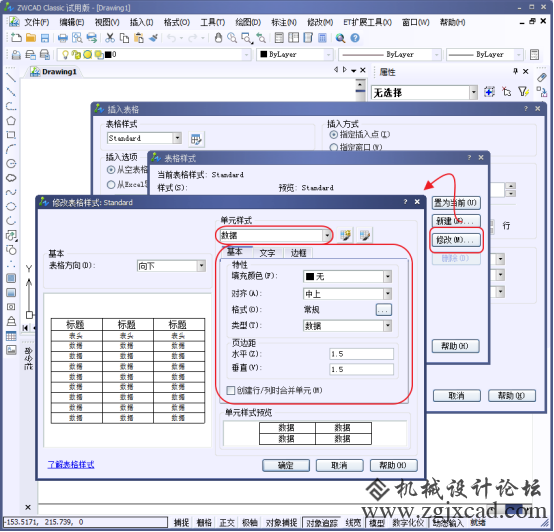Select the Pan hand tool
554x532 pixels.
pos(218,38)
